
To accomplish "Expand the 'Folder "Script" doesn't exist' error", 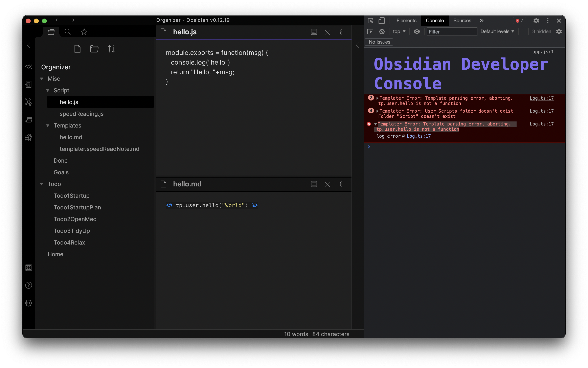I will 377,111.
